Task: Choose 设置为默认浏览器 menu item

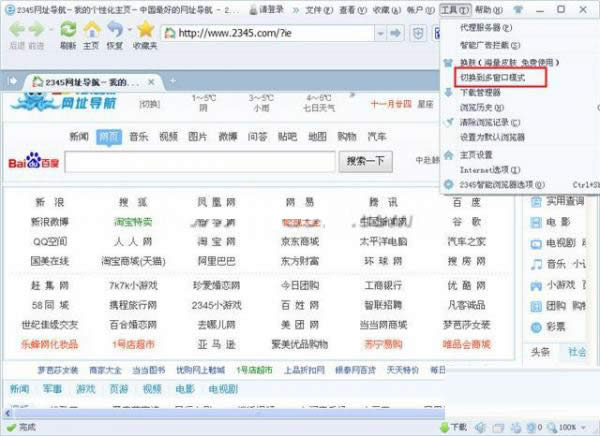Action: [x=492, y=137]
